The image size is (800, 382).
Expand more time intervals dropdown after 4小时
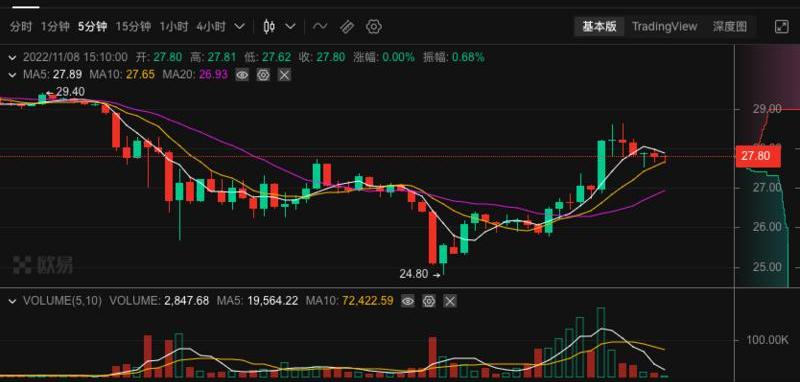point(239,27)
